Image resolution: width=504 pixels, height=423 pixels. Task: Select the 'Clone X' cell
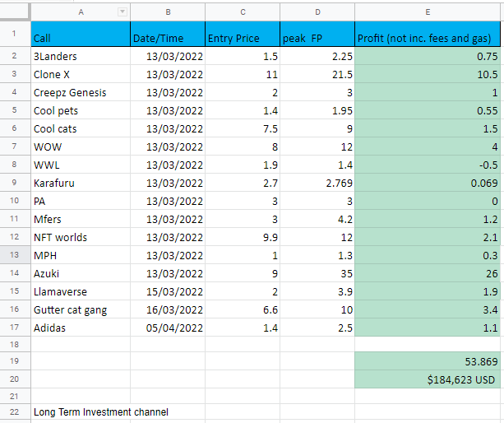(81, 74)
